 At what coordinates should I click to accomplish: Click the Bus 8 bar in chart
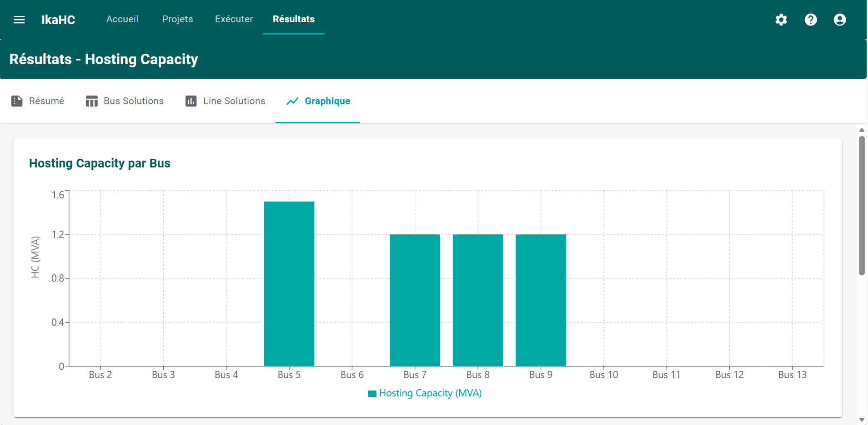pyautogui.click(x=478, y=300)
